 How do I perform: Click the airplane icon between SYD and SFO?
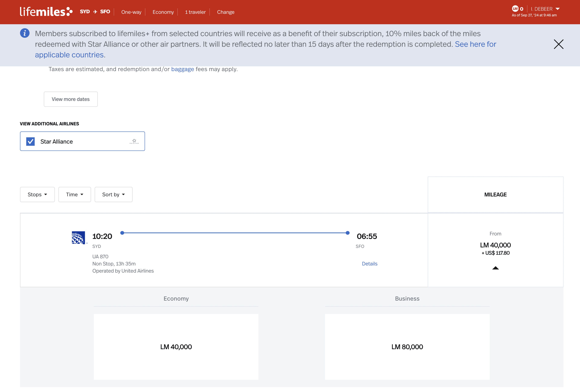(x=95, y=12)
